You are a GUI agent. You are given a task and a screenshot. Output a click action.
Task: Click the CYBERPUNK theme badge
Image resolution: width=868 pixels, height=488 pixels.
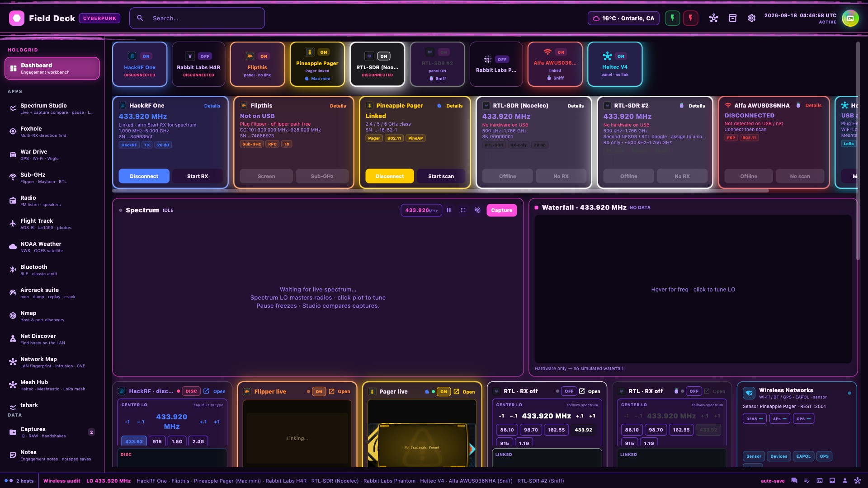click(x=99, y=18)
